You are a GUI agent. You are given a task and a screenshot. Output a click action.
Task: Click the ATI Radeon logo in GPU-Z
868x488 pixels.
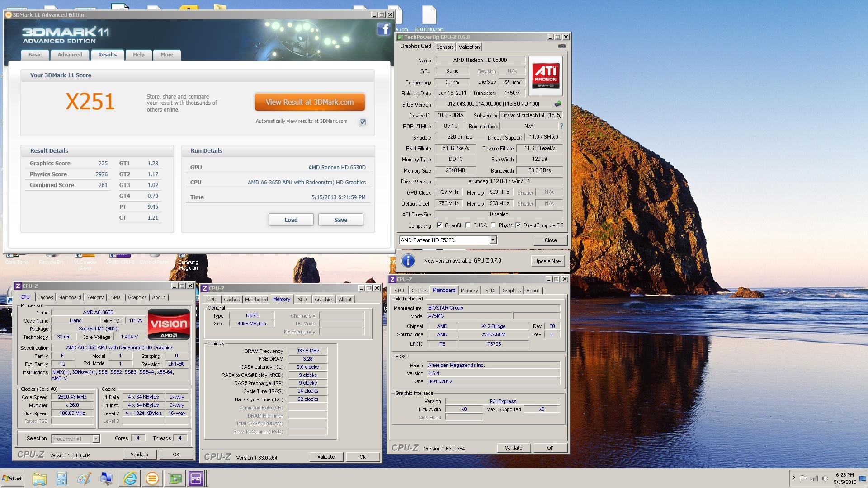click(546, 76)
